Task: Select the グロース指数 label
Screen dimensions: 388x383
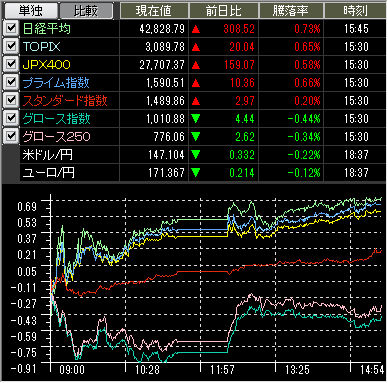Action: (x=56, y=119)
